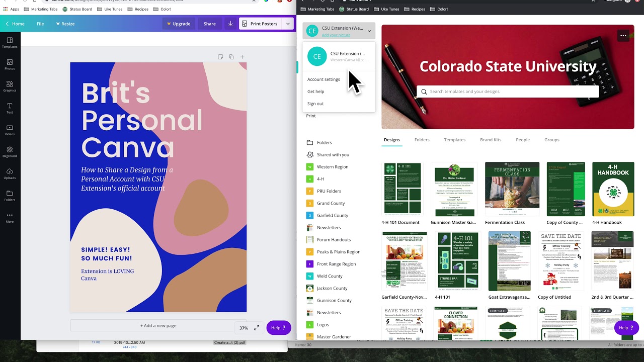Open the 4-H Handbook design thumbnail

click(613, 189)
